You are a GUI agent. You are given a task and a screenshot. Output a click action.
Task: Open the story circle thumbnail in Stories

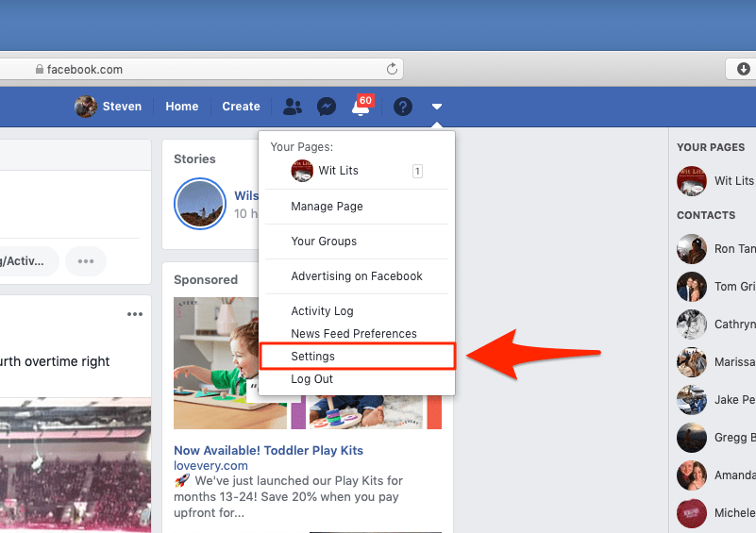point(200,204)
